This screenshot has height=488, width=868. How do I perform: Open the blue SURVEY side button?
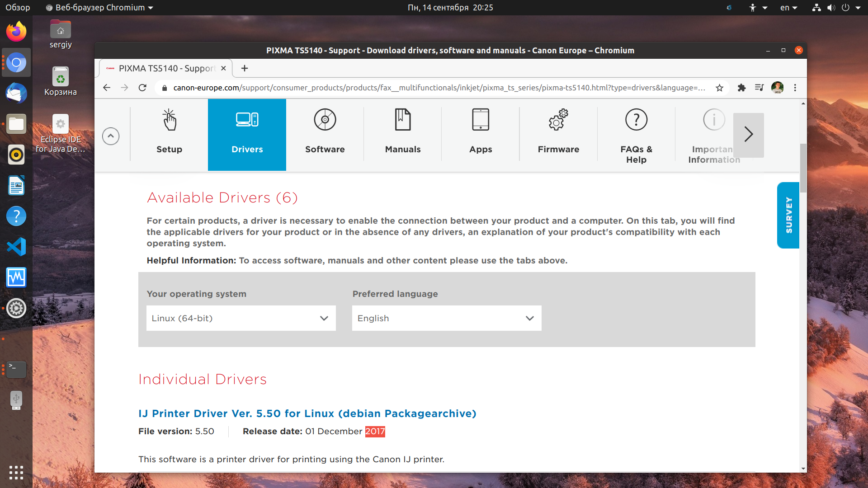[x=788, y=215]
